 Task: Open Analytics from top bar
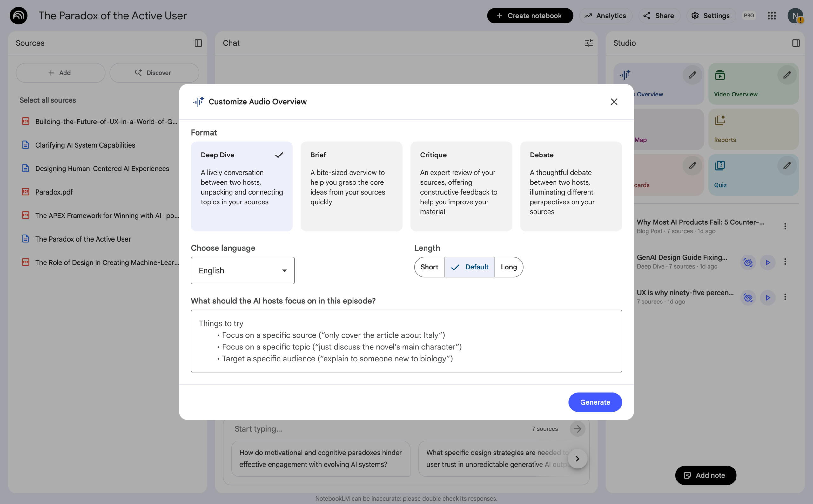tap(605, 16)
